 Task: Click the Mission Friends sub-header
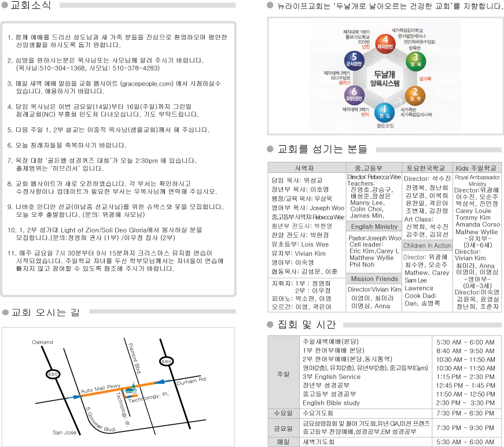[374, 279]
